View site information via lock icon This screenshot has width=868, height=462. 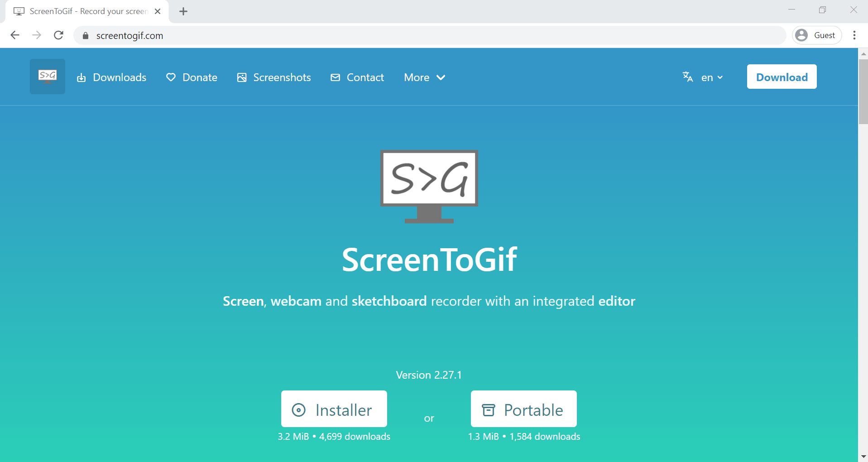coord(85,36)
